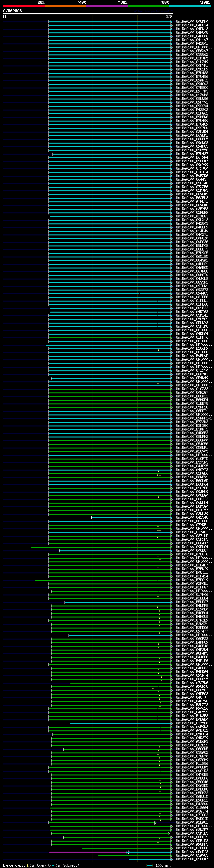Open hit UniRef100_O42548

192,518
